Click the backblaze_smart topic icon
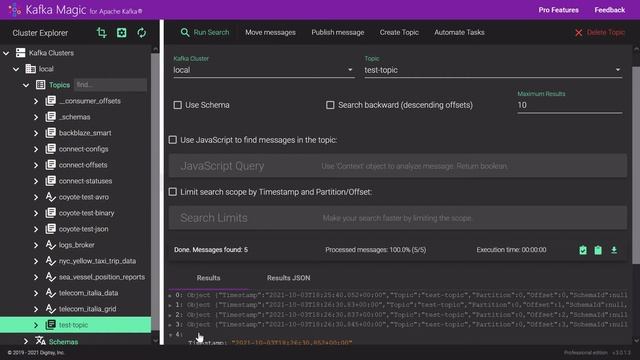This screenshot has width=640, height=360. pos(51,133)
